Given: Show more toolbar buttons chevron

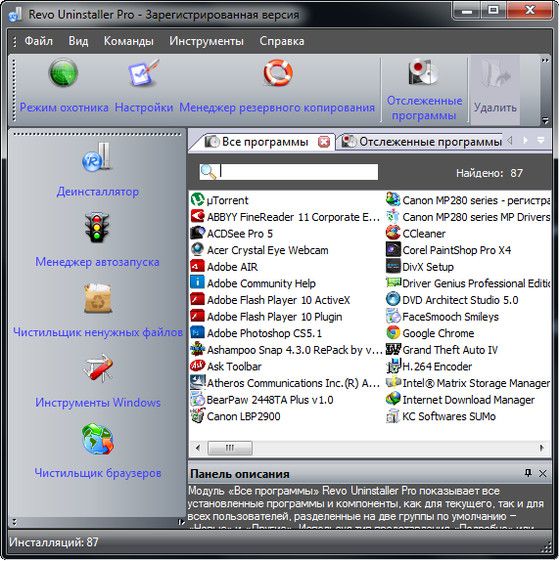Looking at the screenshot, I should coord(545,60).
